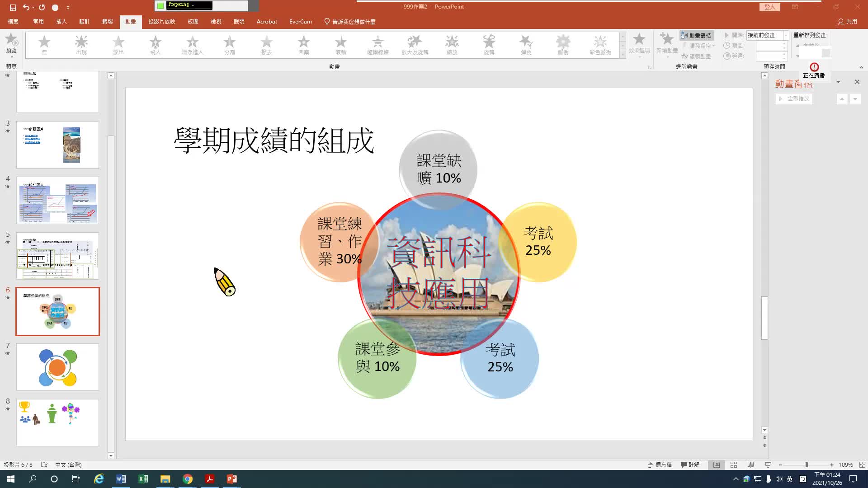
Task: Select the 擦去 (Wipe) animation effect
Action: coord(267,45)
